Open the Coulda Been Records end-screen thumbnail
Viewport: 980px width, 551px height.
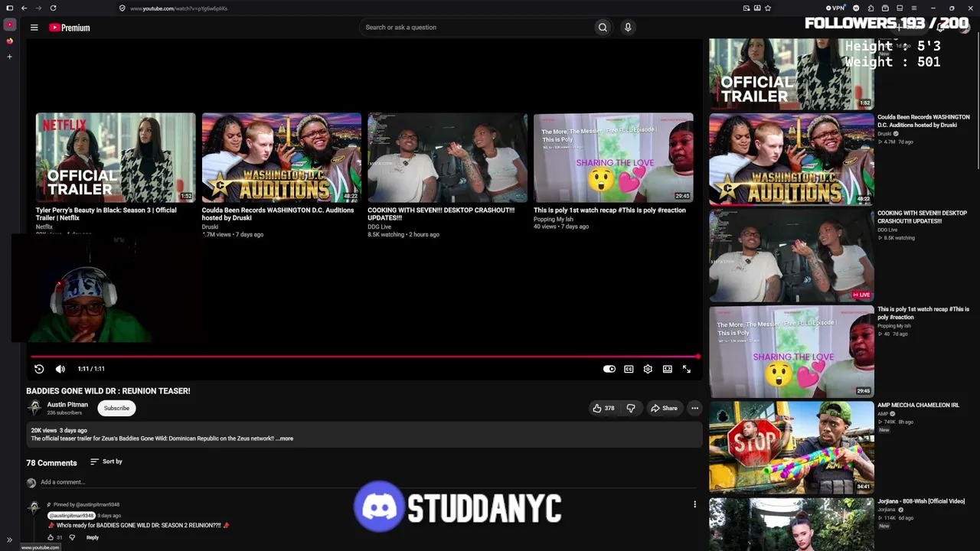282,158
